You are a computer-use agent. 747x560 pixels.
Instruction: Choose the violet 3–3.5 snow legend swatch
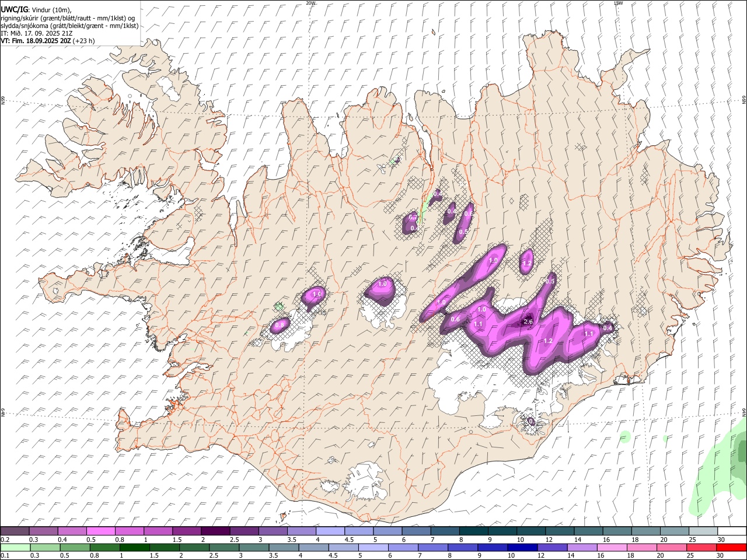pos(273,531)
